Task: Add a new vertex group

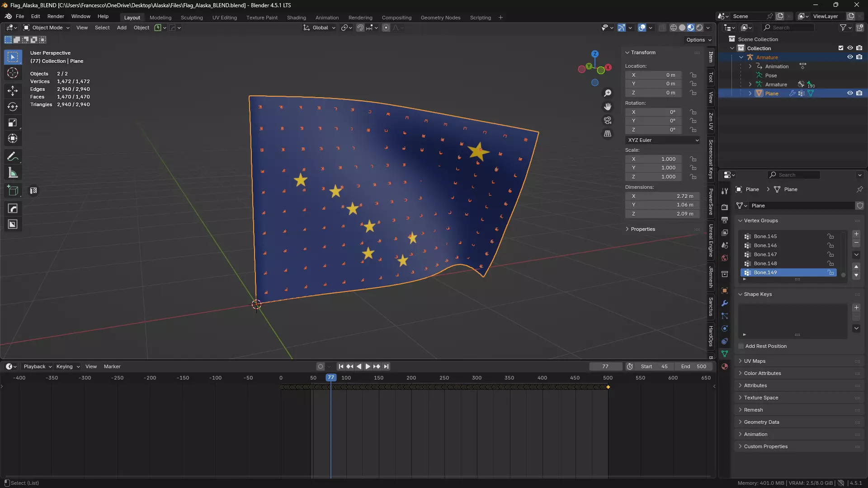Action: [856, 234]
